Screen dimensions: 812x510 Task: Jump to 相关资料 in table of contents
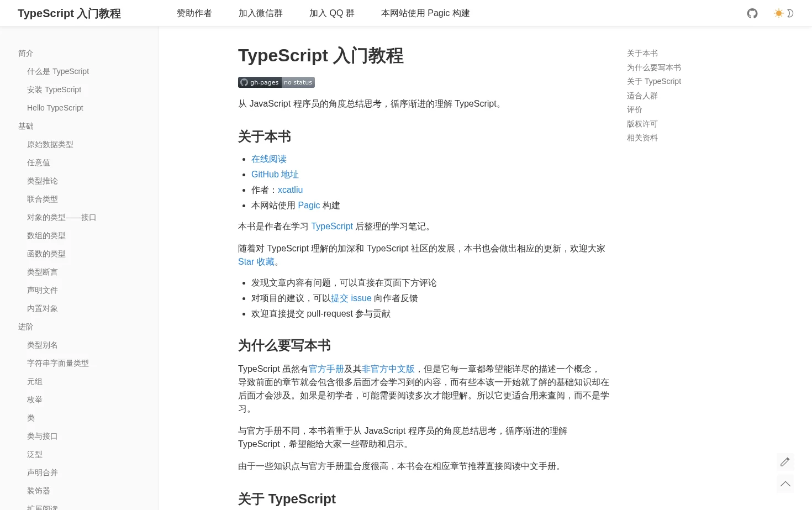click(x=642, y=138)
